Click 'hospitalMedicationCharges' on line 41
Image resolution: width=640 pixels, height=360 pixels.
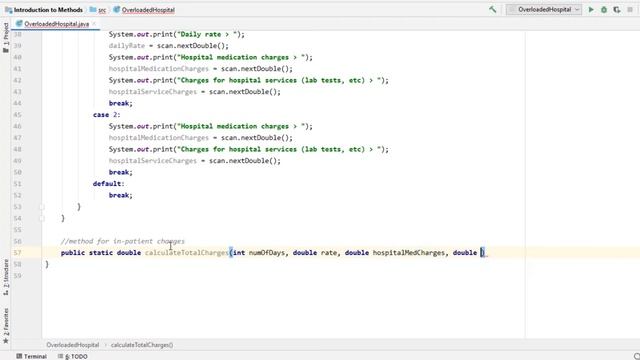158,69
